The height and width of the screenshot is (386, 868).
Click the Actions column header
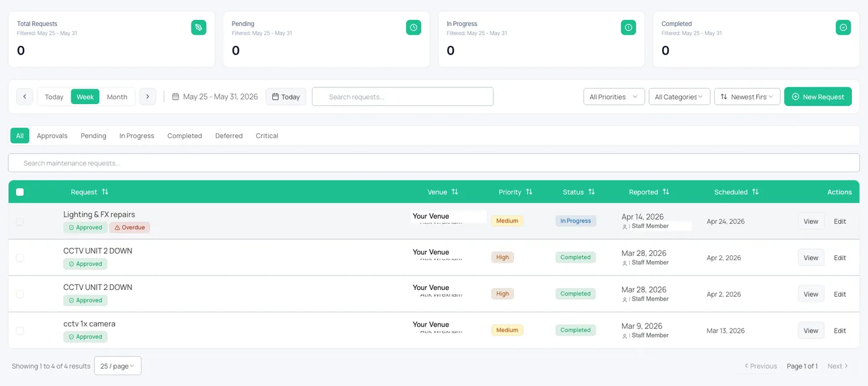[x=839, y=192]
